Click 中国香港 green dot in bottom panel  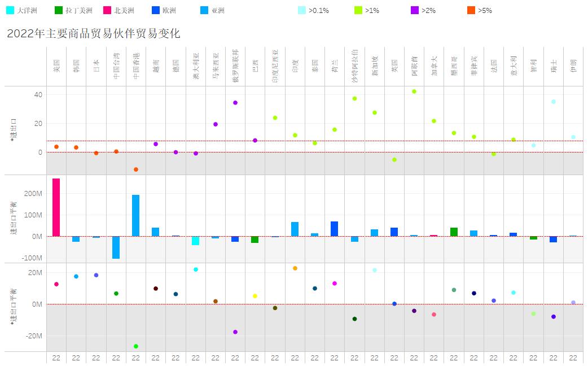coord(136,346)
